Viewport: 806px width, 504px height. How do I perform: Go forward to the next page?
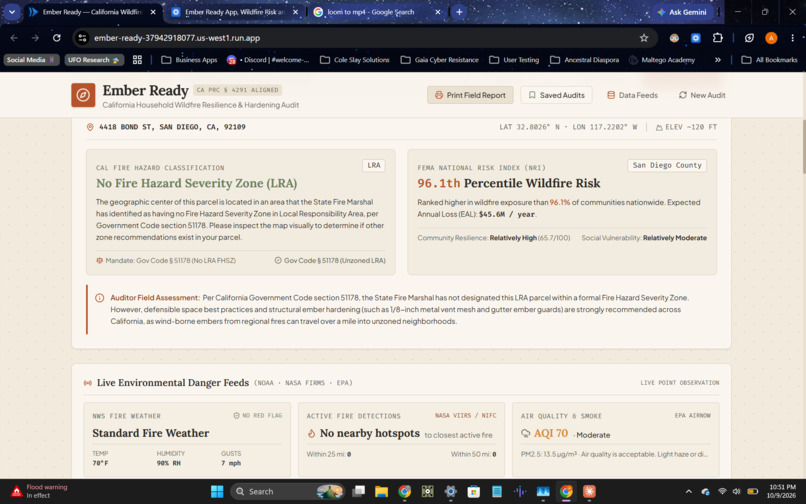(35, 38)
